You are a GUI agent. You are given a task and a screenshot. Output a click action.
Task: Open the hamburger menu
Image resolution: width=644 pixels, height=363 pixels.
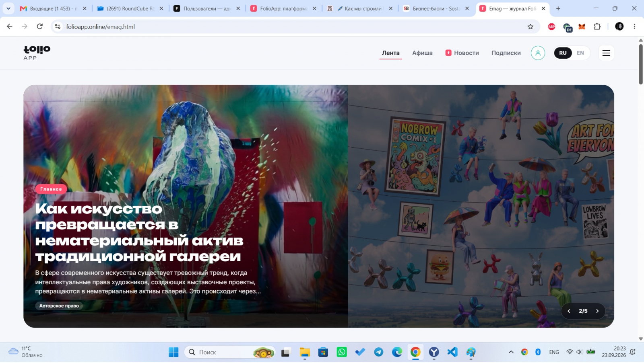(606, 53)
